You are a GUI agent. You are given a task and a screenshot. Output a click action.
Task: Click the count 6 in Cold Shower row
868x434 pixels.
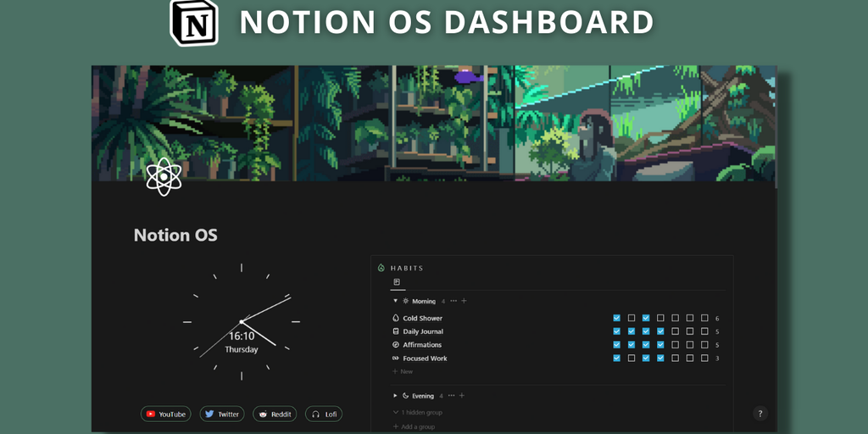click(717, 319)
